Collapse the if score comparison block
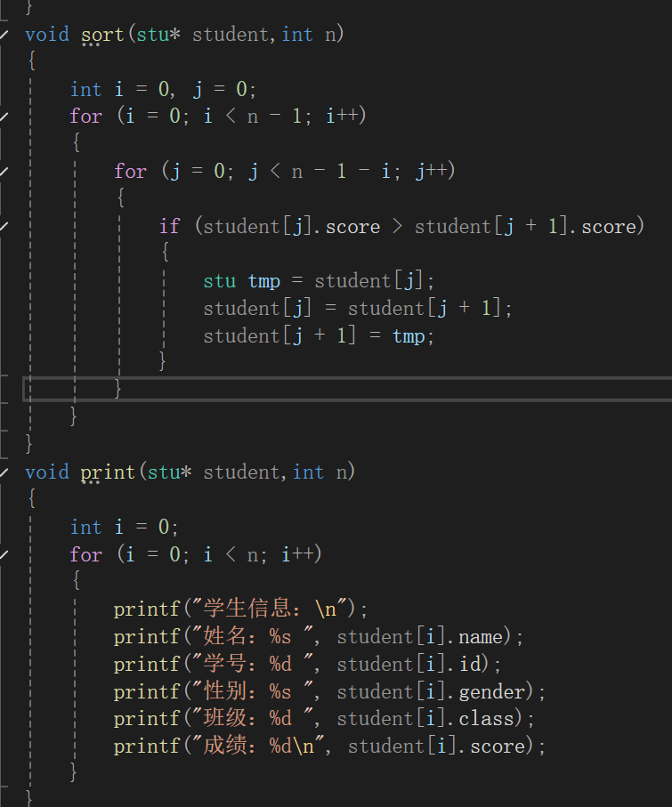This screenshot has height=807, width=672. (4, 227)
